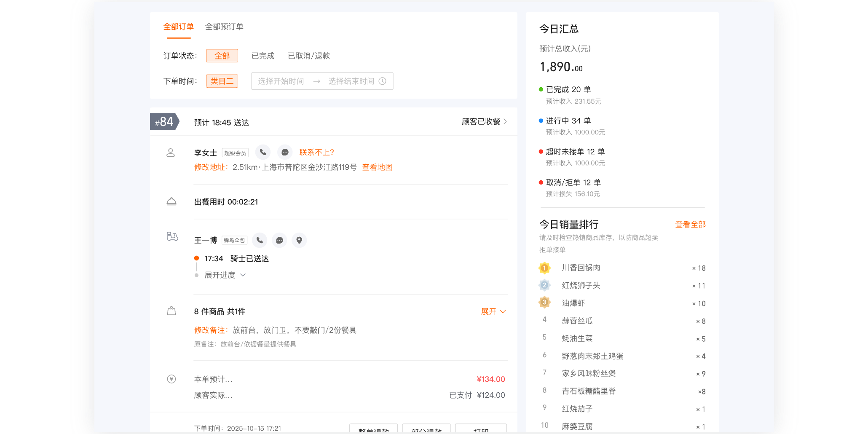The width and height of the screenshot is (868, 434).
Task: Select 已完成 20 单 summary entry
Action: pos(568,89)
